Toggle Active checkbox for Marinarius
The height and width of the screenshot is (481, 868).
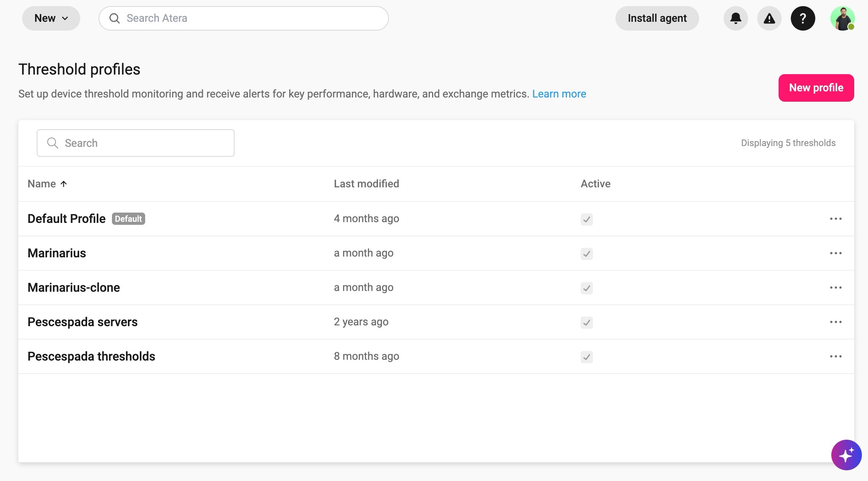pyautogui.click(x=586, y=254)
